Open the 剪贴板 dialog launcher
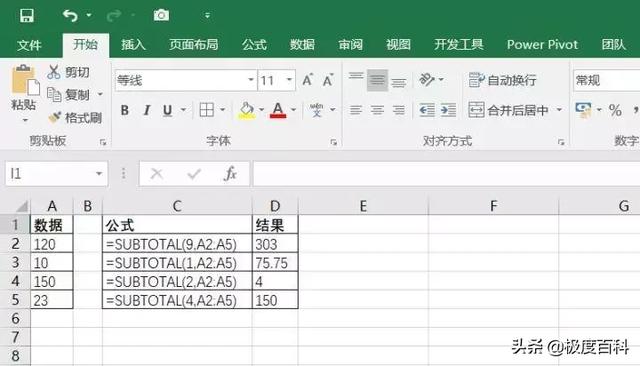 click(x=103, y=142)
